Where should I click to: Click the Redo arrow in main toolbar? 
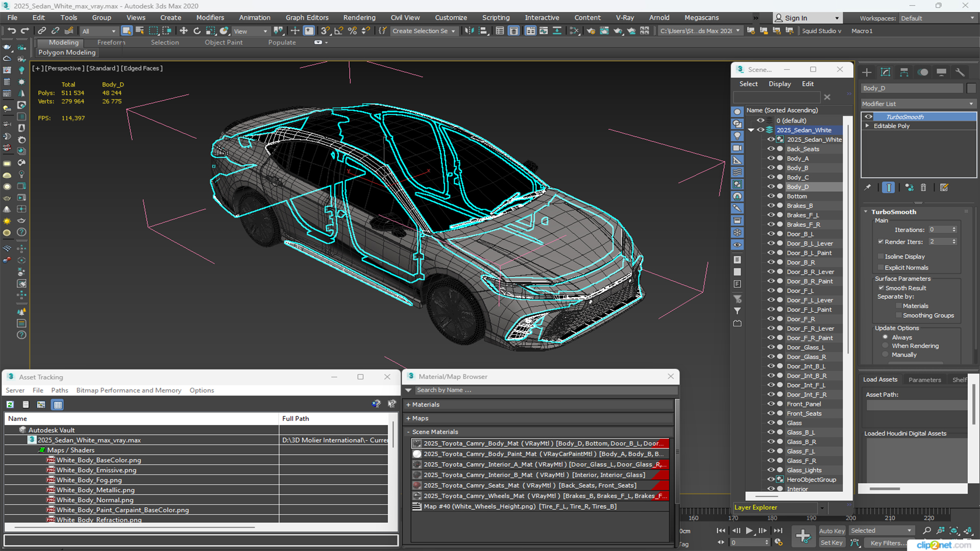(x=24, y=31)
